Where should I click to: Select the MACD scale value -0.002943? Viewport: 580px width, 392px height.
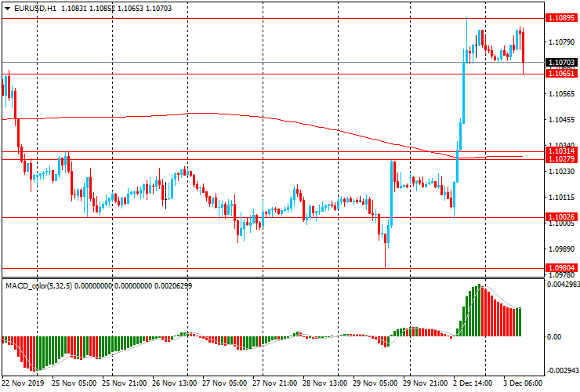click(x=563, y=371)
